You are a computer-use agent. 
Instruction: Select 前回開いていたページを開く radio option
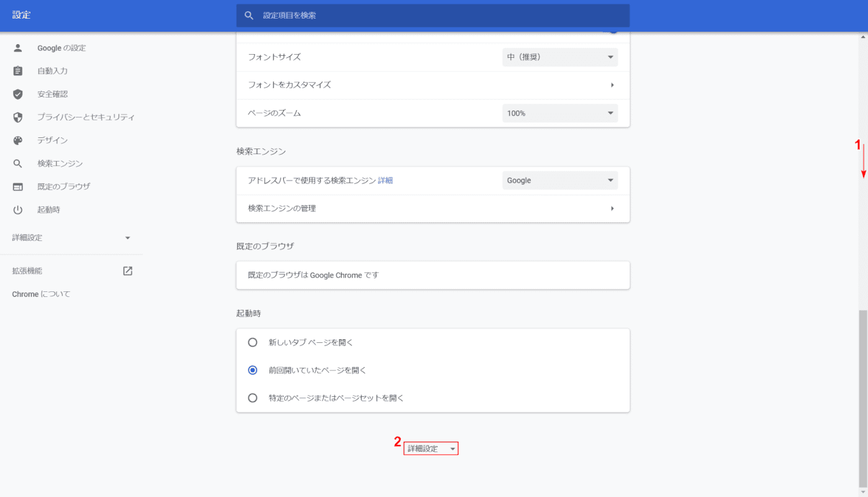coord(253,370)
